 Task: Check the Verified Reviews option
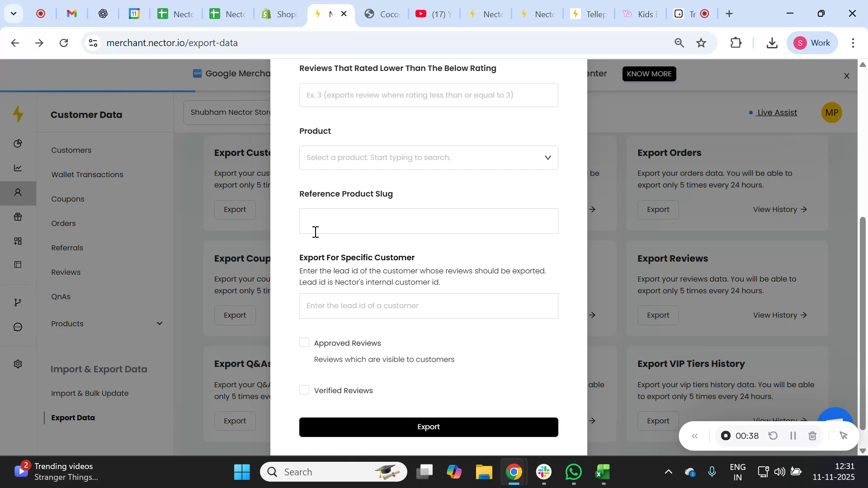[x=303, y=389]
